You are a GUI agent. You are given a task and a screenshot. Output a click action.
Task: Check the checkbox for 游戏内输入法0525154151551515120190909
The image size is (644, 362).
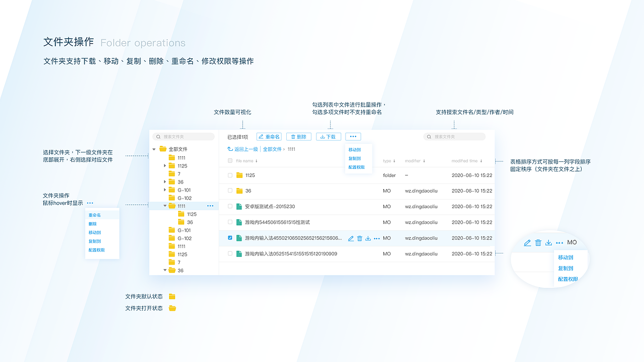(x=230, y=254)
